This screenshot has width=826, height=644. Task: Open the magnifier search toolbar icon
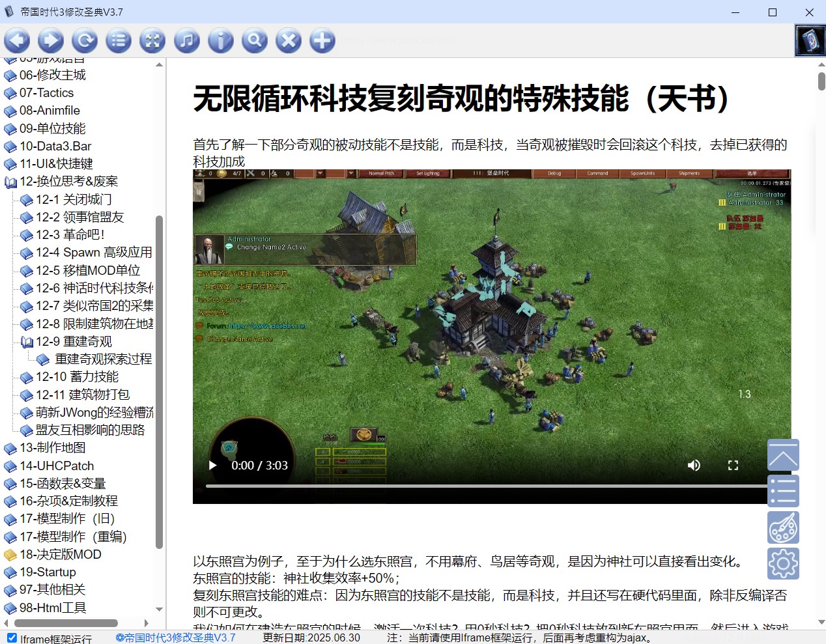[255, 40]
